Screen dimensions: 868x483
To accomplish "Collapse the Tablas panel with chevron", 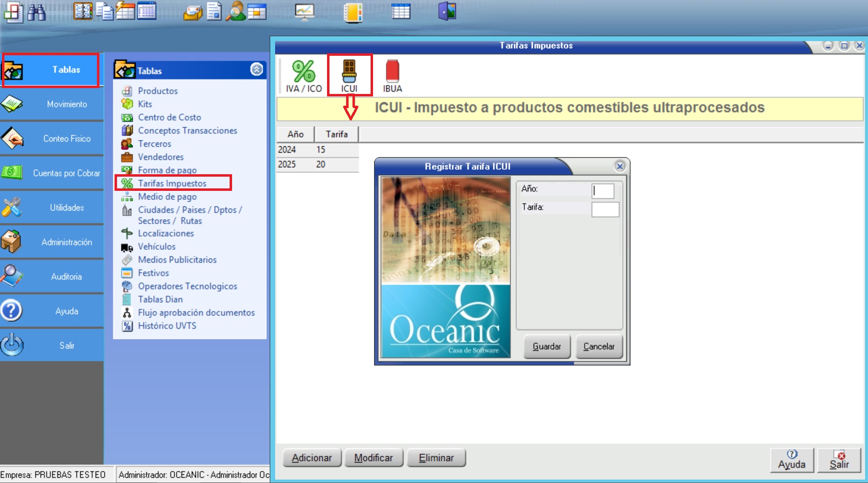I will [257, 69].
